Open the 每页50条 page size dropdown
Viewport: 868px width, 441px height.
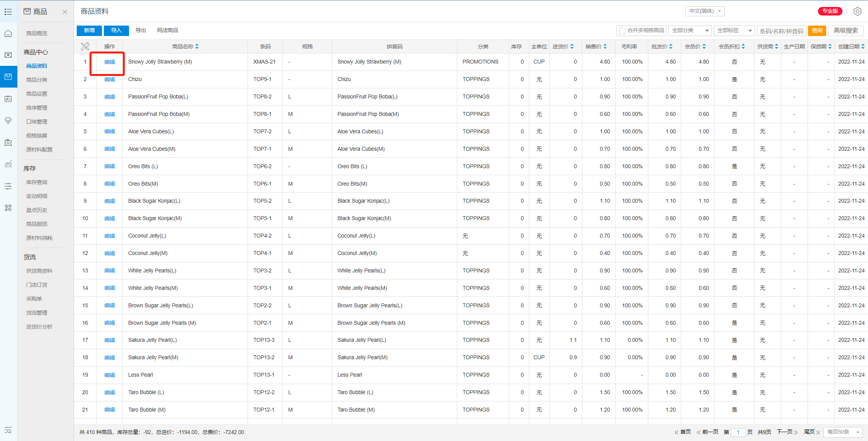842,432
